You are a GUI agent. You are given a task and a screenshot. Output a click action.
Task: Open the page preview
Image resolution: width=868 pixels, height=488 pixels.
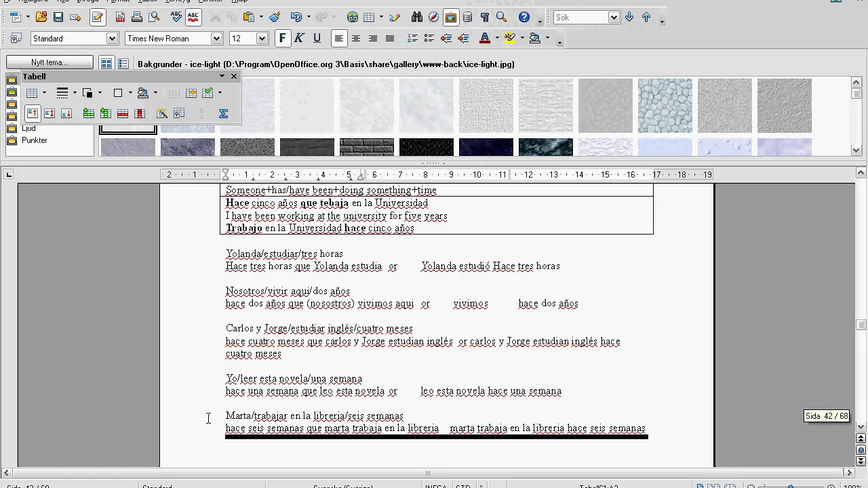(x=154, y=17)
